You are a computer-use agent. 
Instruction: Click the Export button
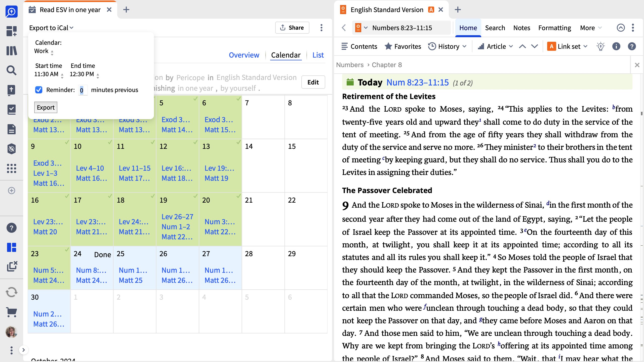click(46, 108)
